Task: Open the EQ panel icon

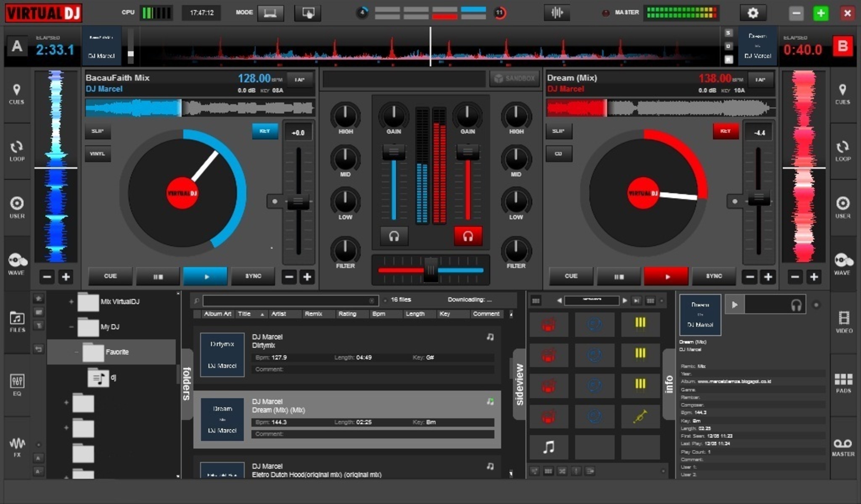Action: pos(17,385)
